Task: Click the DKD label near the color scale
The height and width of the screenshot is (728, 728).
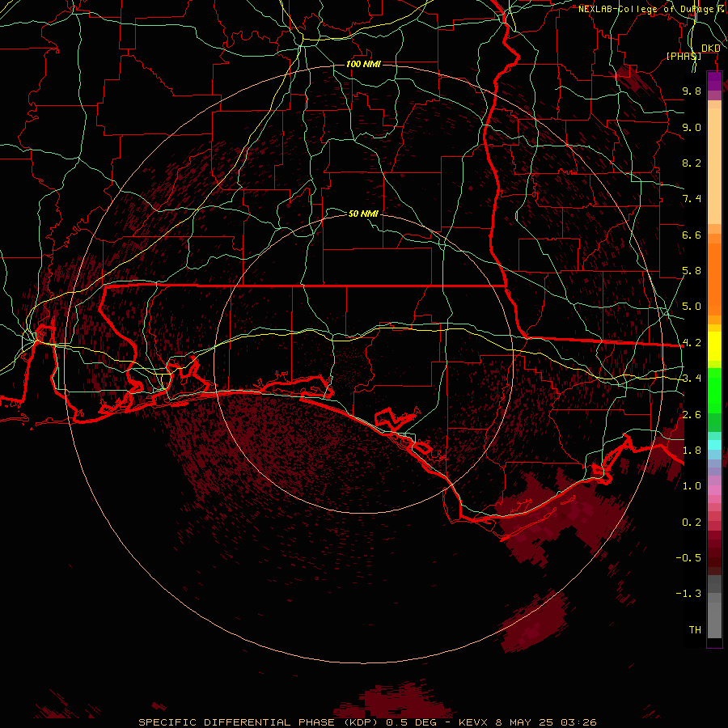Action: click(x=711, y=49)
